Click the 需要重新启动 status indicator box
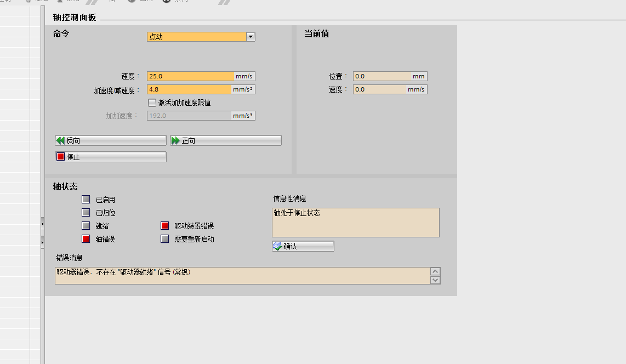The image size is (626, 364). [x=164, y=239]
